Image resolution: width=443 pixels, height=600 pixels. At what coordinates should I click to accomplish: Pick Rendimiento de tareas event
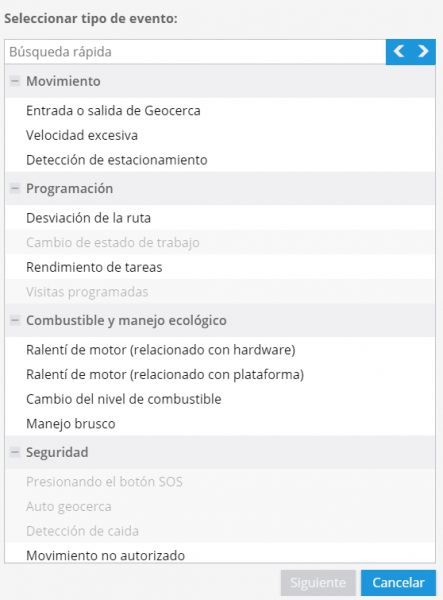click(220, 267)
